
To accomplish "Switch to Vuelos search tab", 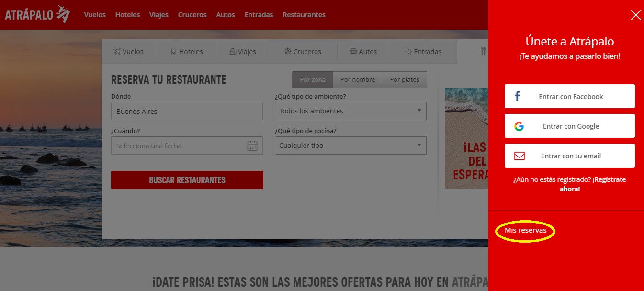I will tap(128, 52).
